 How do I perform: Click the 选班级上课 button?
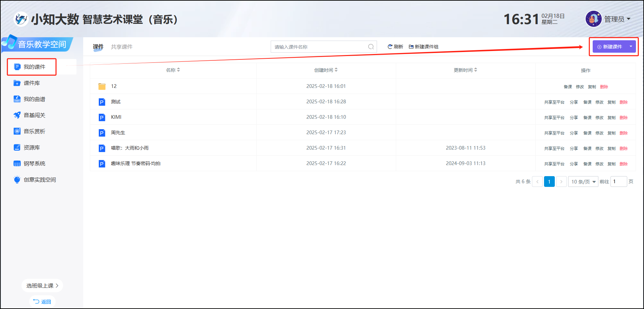[42, 286]
